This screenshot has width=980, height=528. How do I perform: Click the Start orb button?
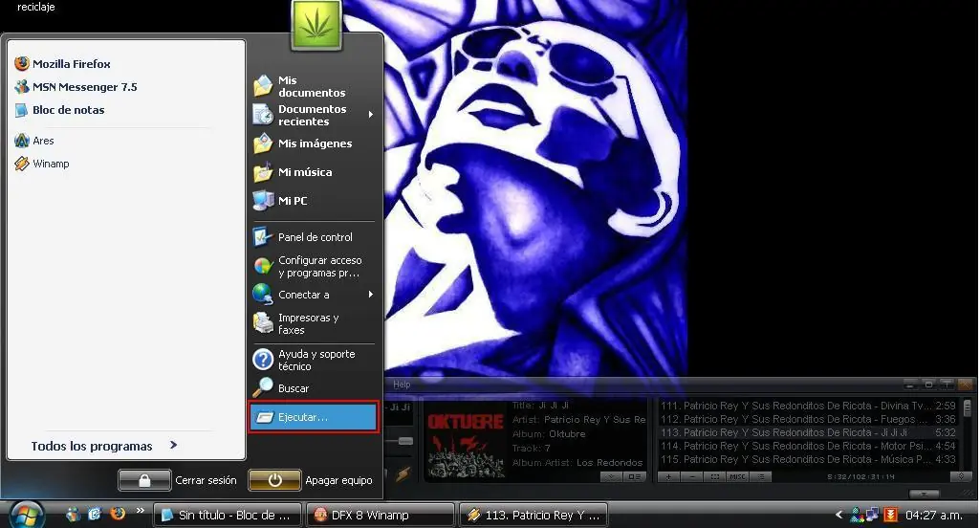[x=26, y=515]
